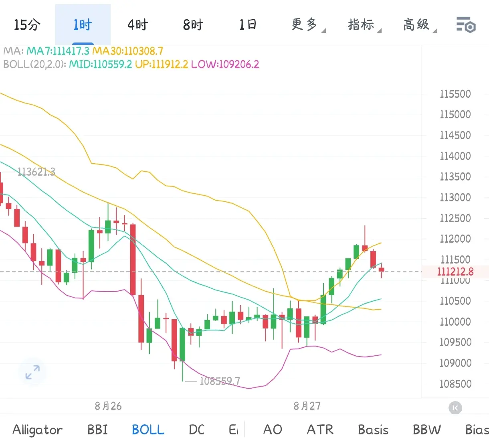Tap the fullscreen expand arrows icon
This screenshot has height=448, width=489.
(32, 372)
